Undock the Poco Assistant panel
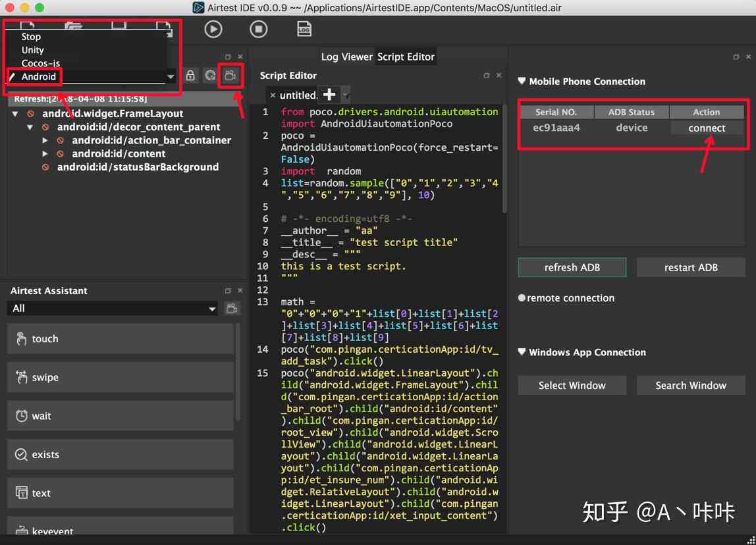This screenshot has width=756, height=545. pos(228,57)
